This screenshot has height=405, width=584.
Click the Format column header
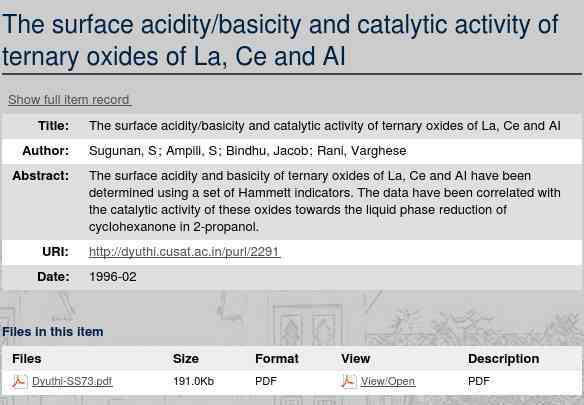(277, 358)
